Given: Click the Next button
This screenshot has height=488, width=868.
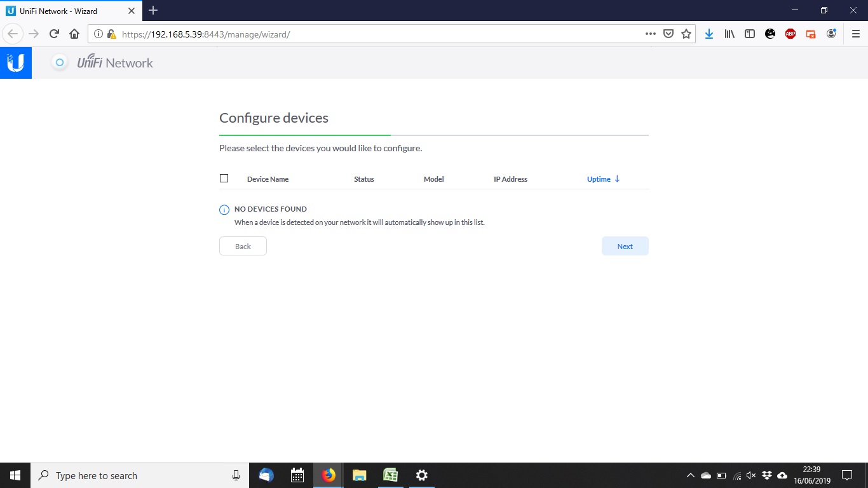Looking at the screenshot, I should 625,246.
